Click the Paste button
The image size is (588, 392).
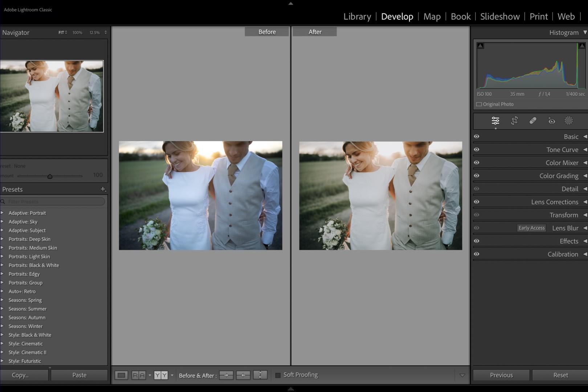[79, 375]
